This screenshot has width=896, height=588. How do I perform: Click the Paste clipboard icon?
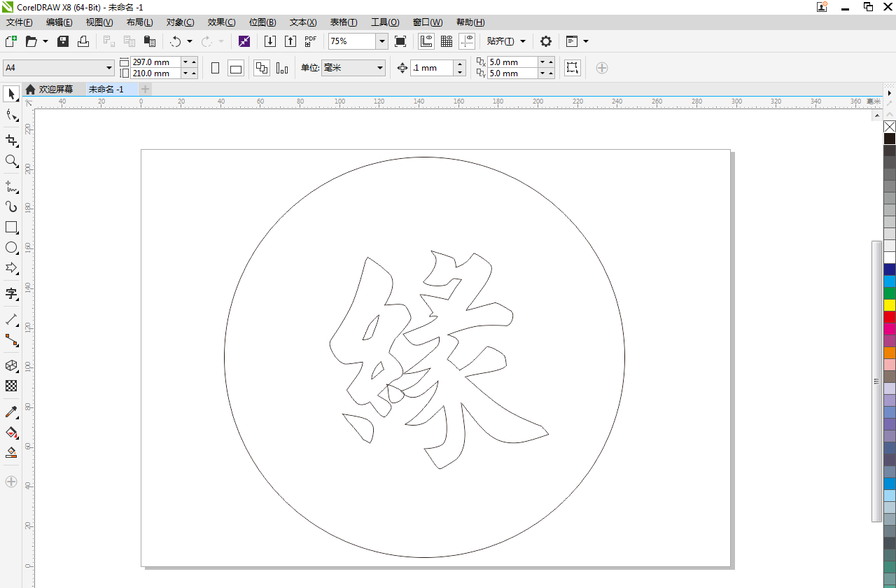coord(149,41)
